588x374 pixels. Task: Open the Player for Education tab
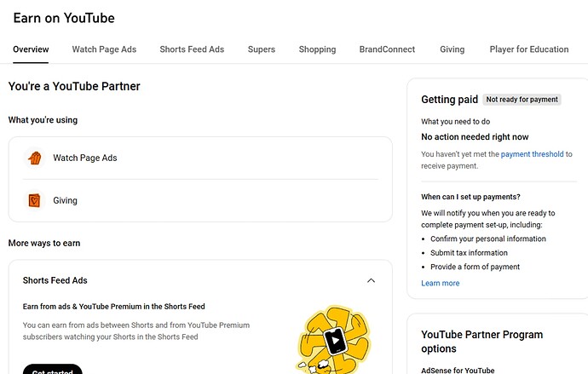tap(529, 49)
